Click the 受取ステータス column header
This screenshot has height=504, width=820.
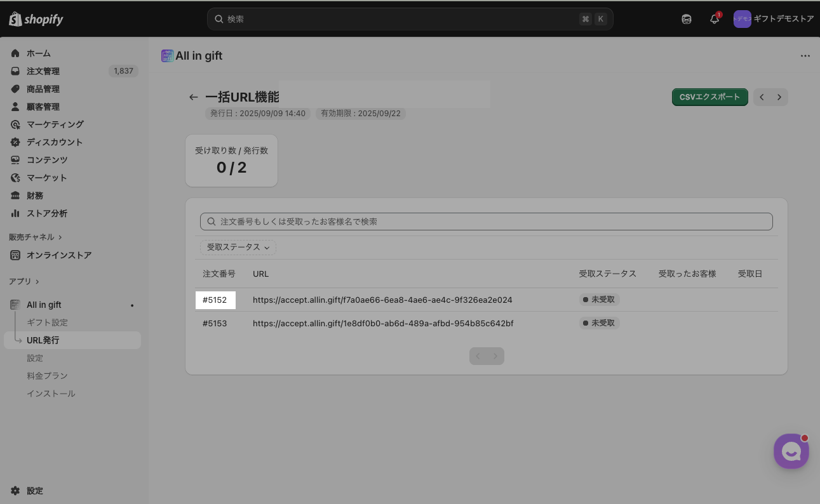(608, 274)
